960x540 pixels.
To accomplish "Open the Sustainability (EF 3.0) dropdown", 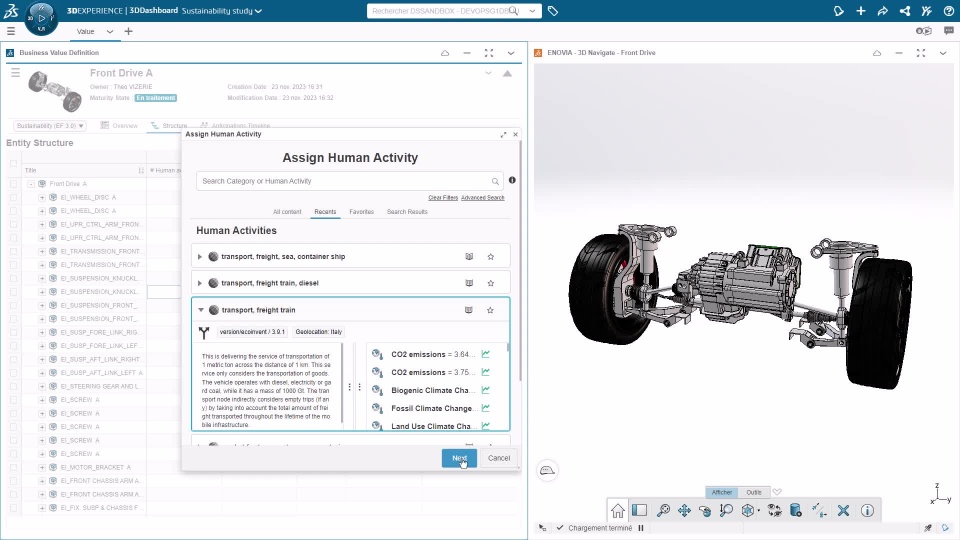I will [x=50, y=126].
